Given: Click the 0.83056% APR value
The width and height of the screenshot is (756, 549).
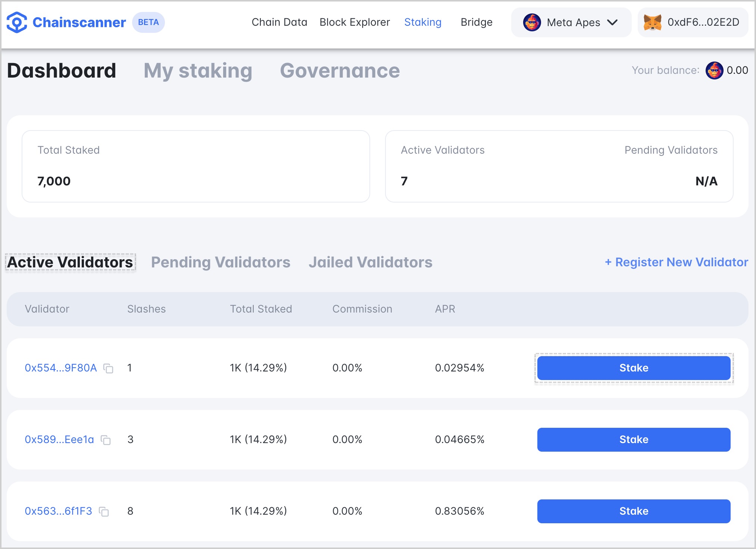Looking at the screenshot, I should tap(460, 511).
